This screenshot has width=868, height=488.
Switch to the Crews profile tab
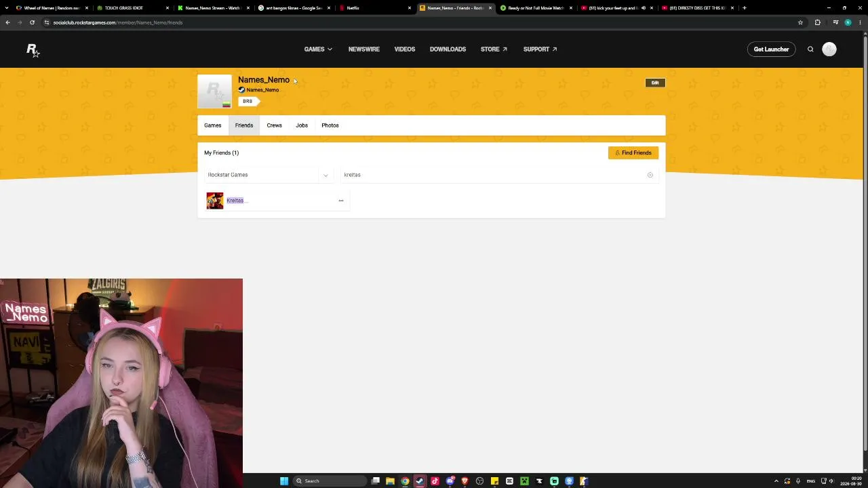274,125
